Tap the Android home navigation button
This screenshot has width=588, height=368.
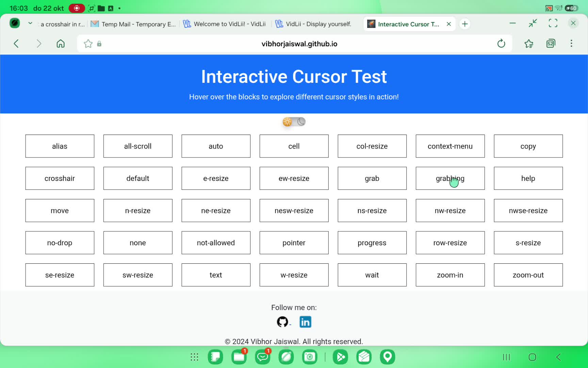pyautogui.click(x=533, y=357)
